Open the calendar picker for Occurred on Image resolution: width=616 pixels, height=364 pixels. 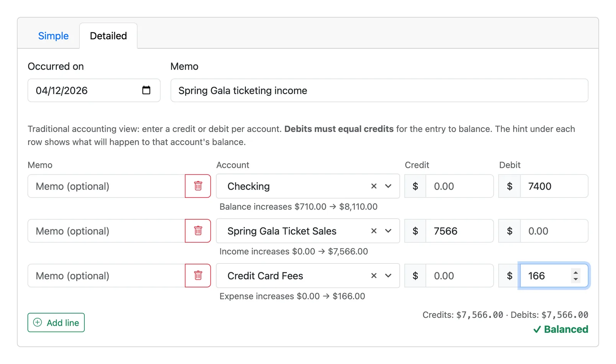point(146,90)
